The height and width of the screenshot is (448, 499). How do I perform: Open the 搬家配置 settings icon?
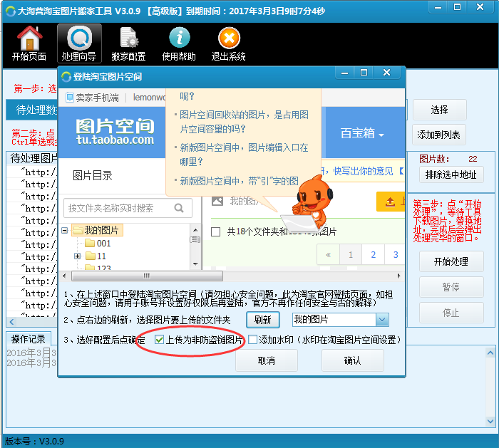pos(128,43)
